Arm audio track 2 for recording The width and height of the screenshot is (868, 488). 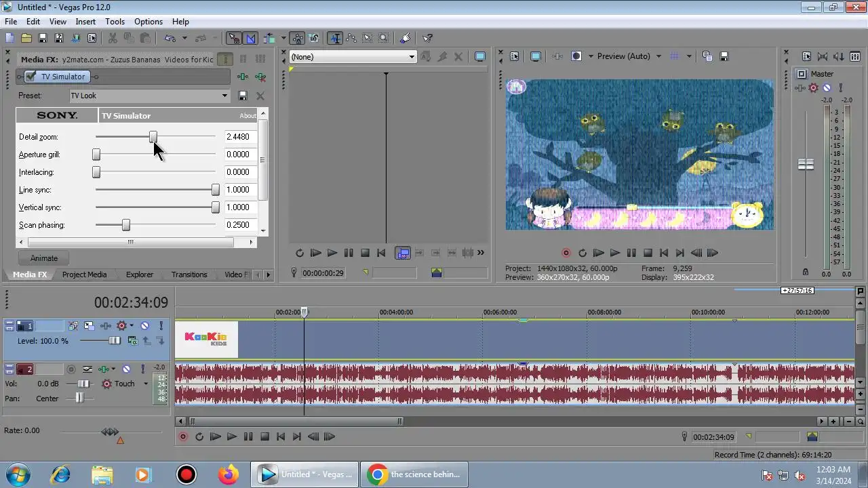pyautogui.click(x=71, y=369)
